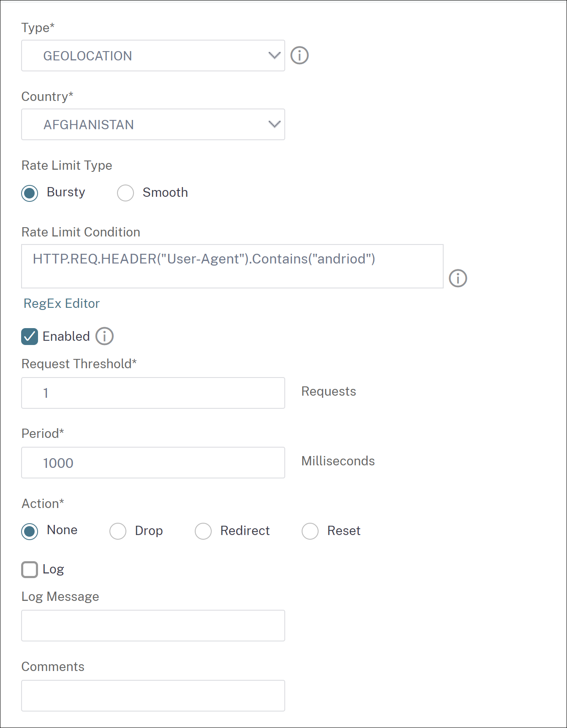
Task: Enable the Log checkbox
Action: (30, 570)
